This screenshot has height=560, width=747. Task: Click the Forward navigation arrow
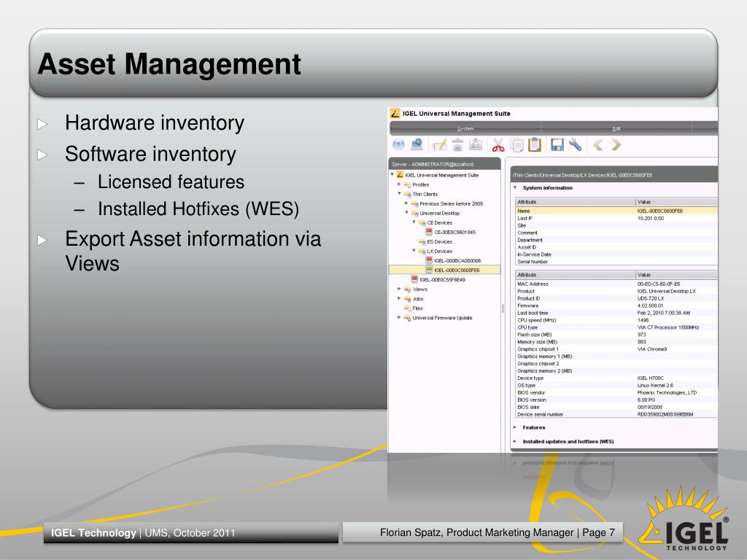coord(616,145)
